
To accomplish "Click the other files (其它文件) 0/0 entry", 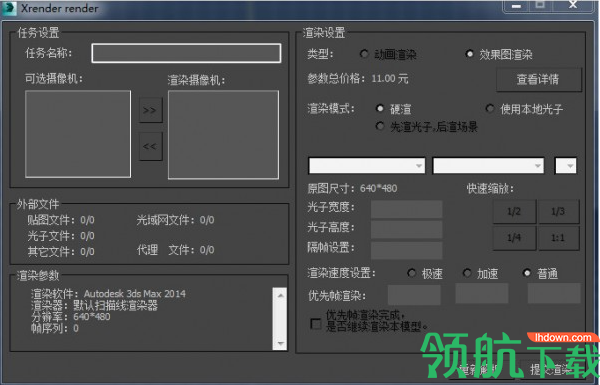I will point(61,251).
